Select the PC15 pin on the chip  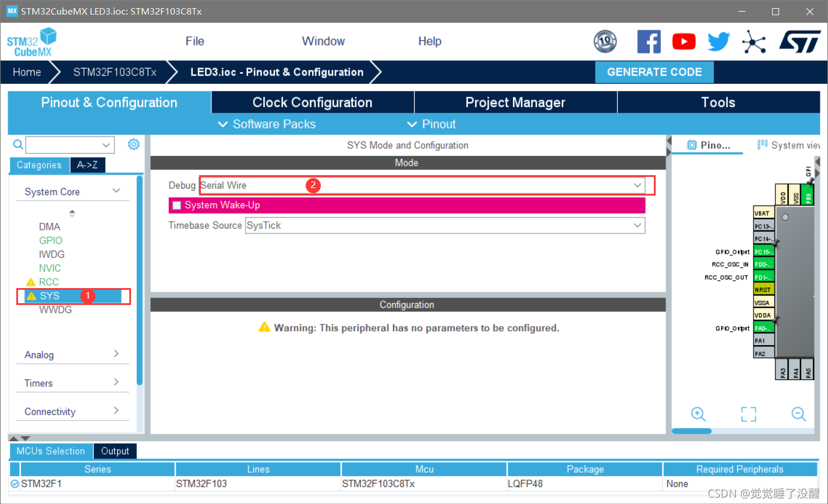click(x=764, y=252)
